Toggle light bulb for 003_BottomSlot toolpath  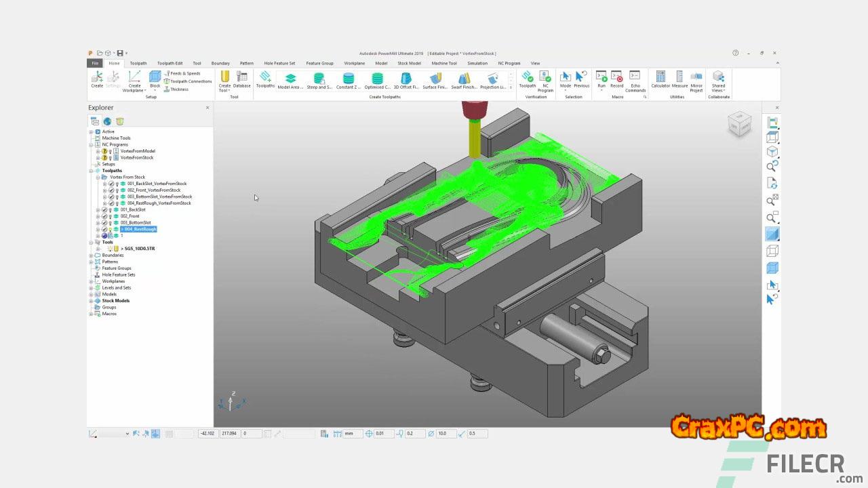pyautogui.click(x=110, y=223)
